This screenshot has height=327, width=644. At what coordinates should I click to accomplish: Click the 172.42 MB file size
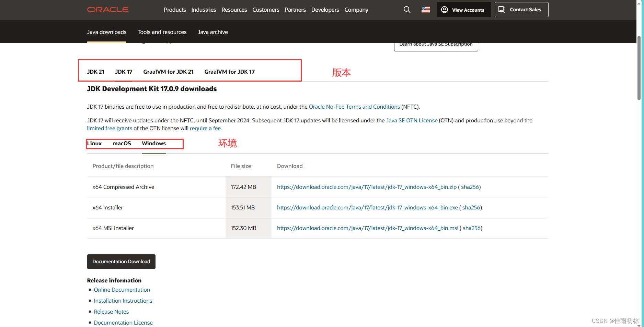(243, 187)
